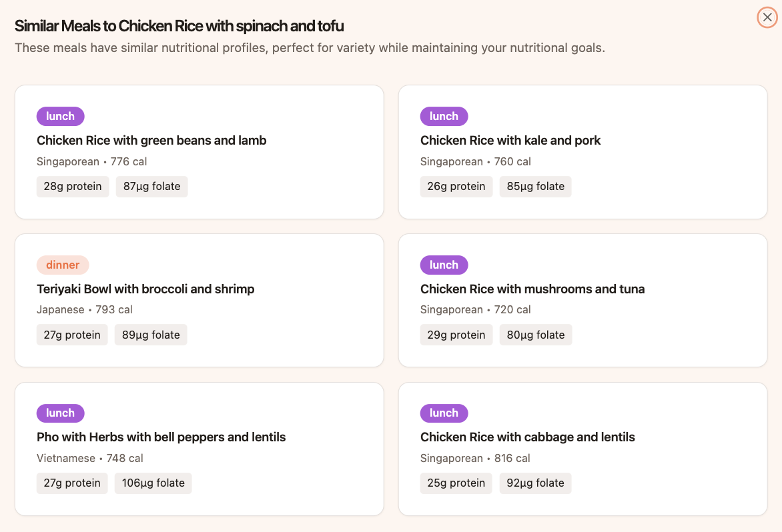Click the 106µg folate chip
Image resolution: width=782 pixels, height=532 pixels.
[x=153, y=483]
